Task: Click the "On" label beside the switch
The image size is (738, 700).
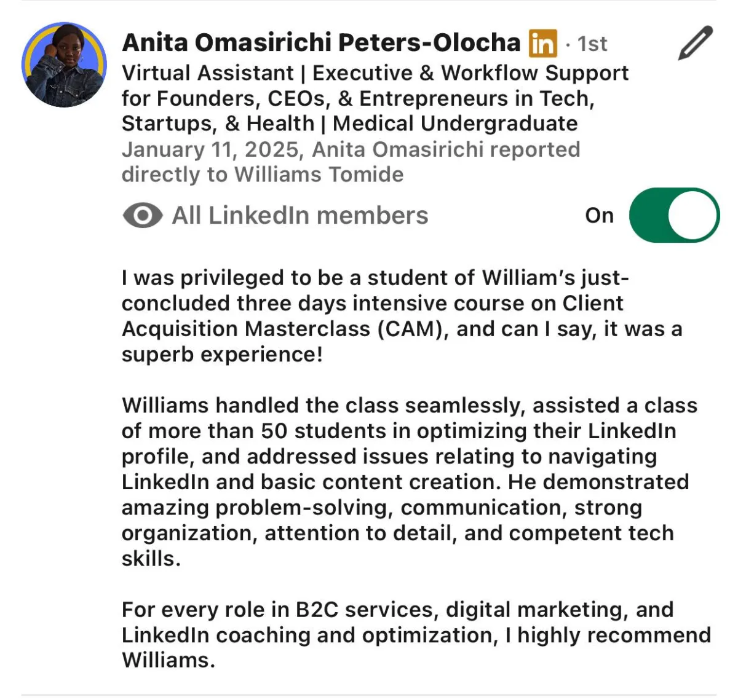Action: click(x=599, y=216)
